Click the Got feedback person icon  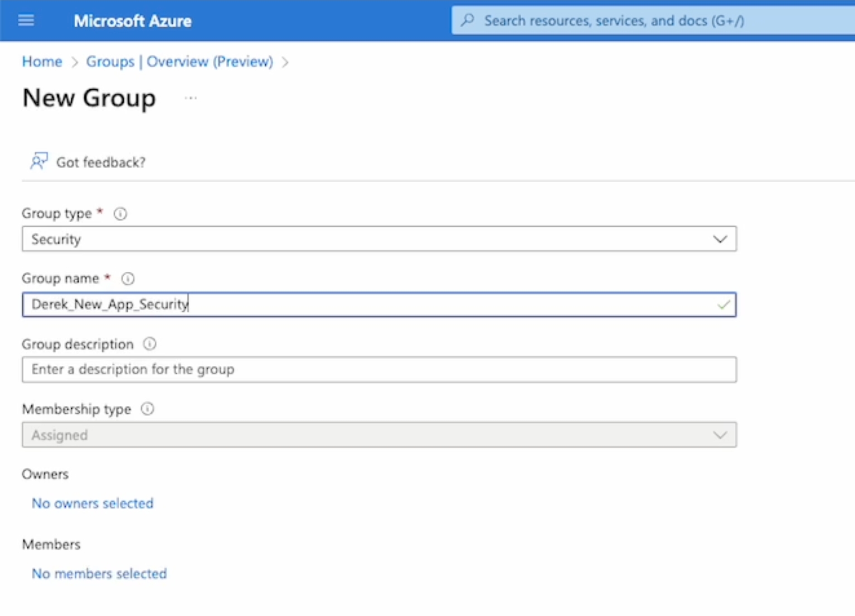[x=38, y=162]
